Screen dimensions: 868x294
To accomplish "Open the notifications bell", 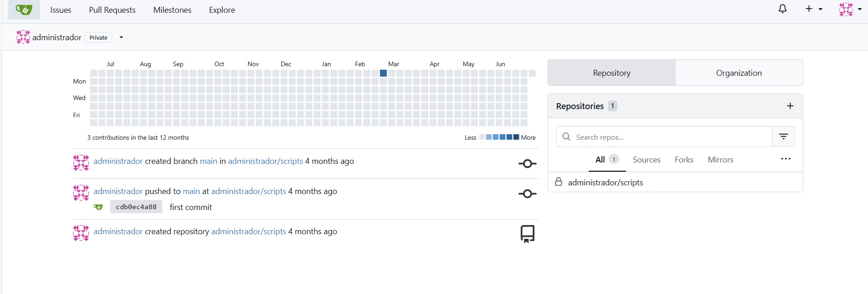I will point(782,9).
